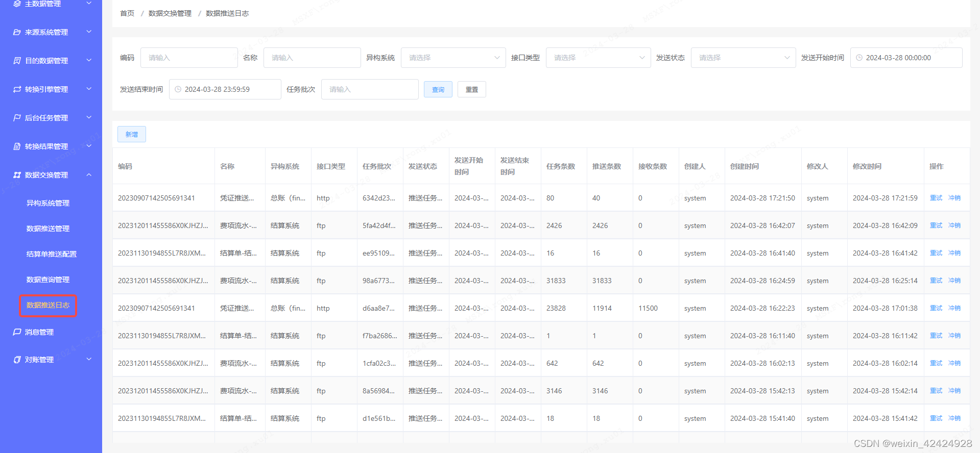Screen dimensions: 980x453
Task: Click 数据交换管理 breadcrumb
Action: [x=170, y=13]
